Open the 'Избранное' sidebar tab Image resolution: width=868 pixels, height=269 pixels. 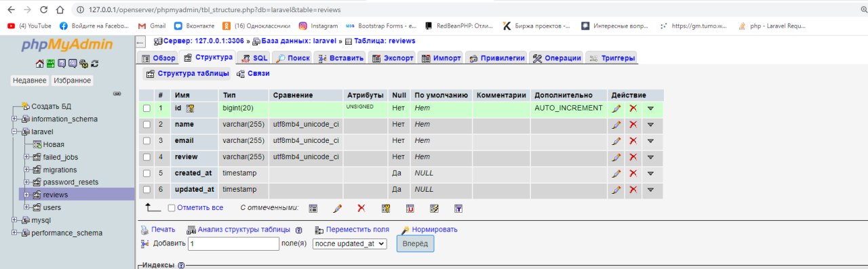pyautogui.click(x=73, y=81)
